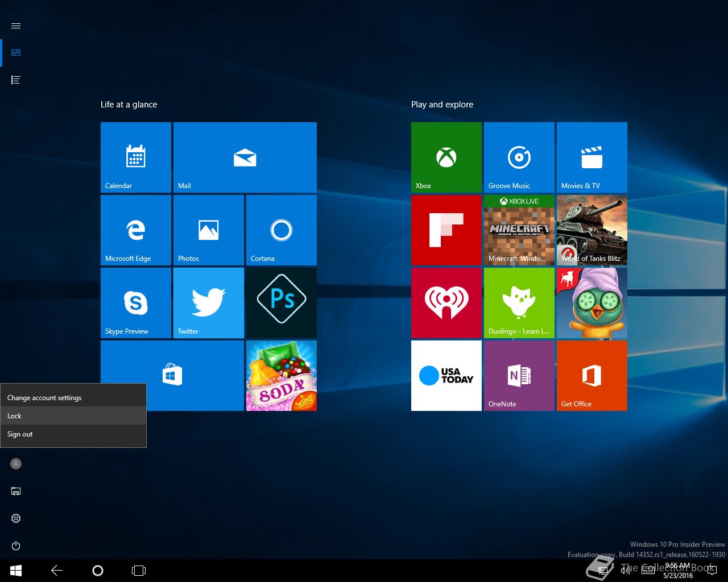Open the iHeartRadio tile
This screenshot has width=728, height=582.
point(446,303)
